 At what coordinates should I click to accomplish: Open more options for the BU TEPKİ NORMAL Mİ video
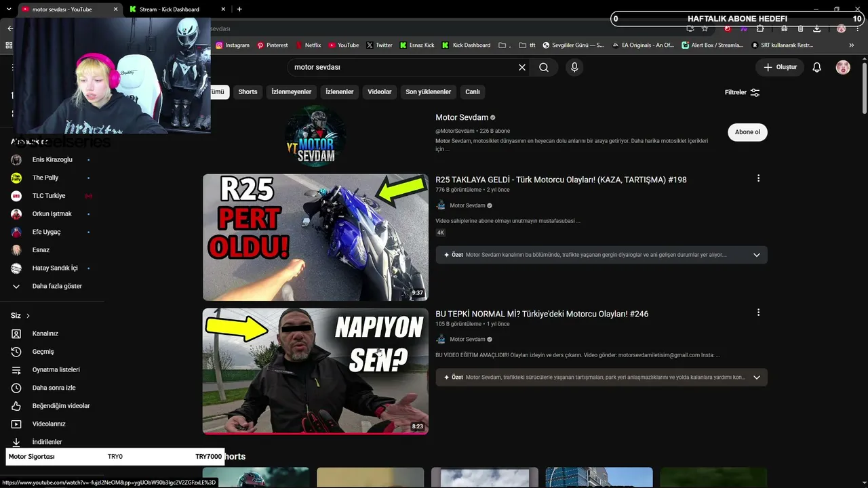tap(758, 312)
